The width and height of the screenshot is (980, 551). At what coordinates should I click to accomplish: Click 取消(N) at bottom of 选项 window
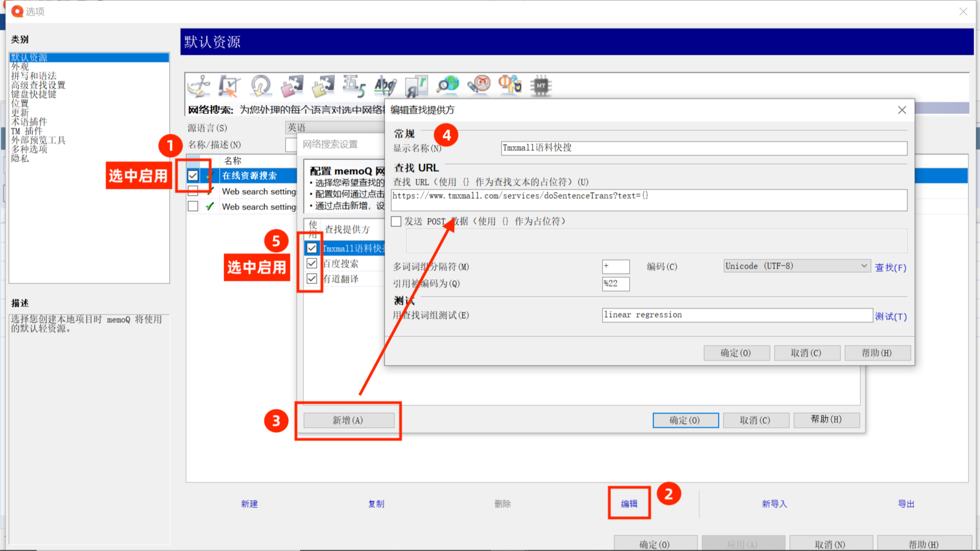[x=831, y=544]
